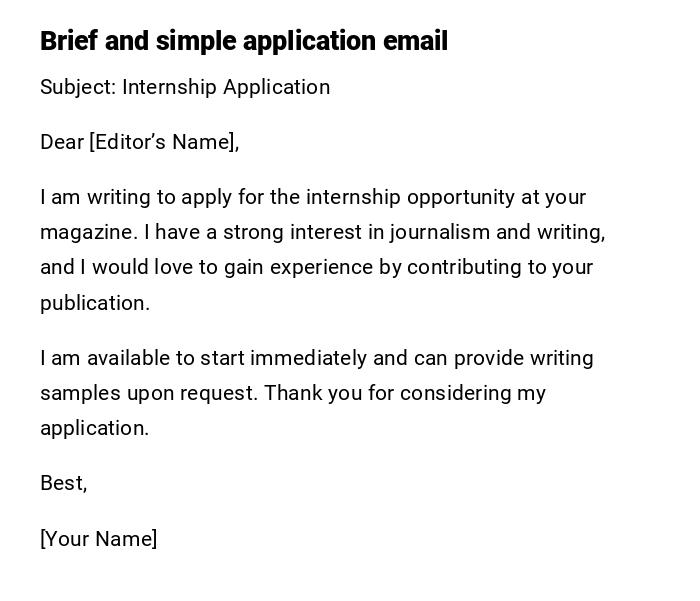Click the word 'Subject:' label
The width and height of the screenshot is (700, 601).
[78, 87]
